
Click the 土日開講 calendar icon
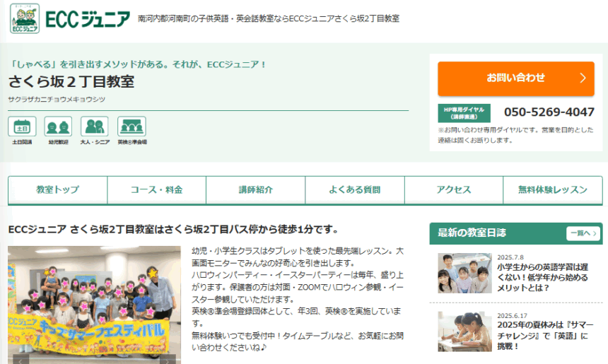22,127
